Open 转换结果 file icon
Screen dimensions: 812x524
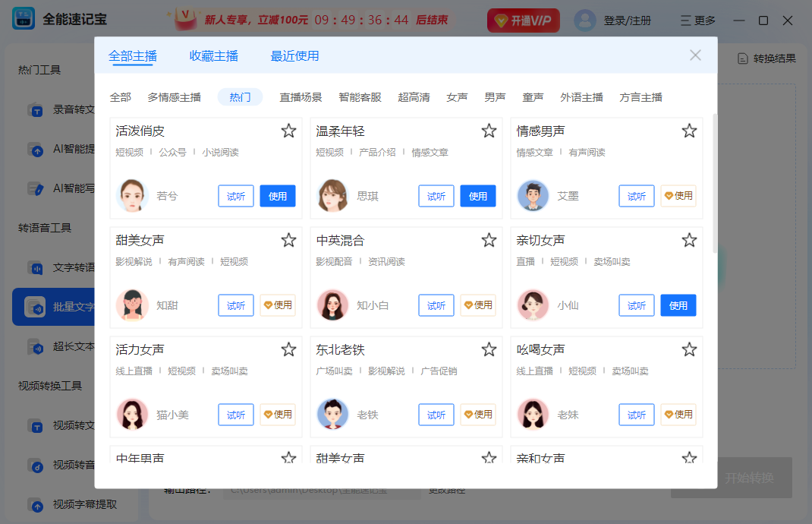(x=742, y=58)
